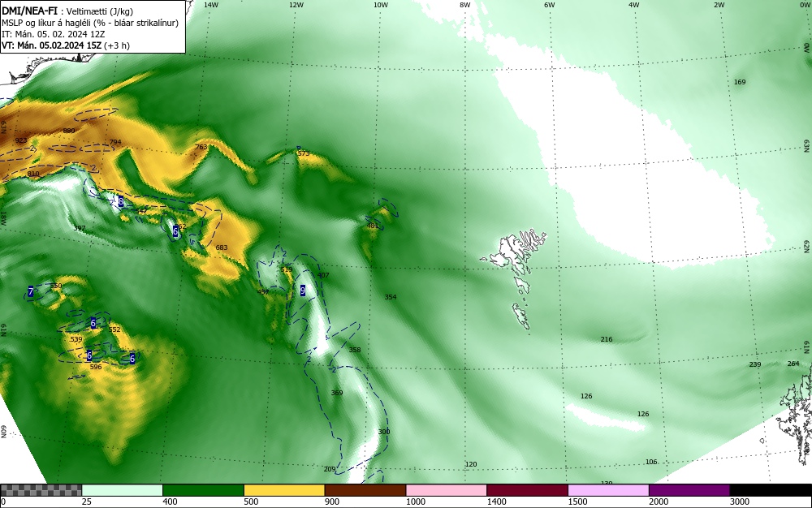Click the 6W longitude label
The image size is (812, 508).
point(550,5)
